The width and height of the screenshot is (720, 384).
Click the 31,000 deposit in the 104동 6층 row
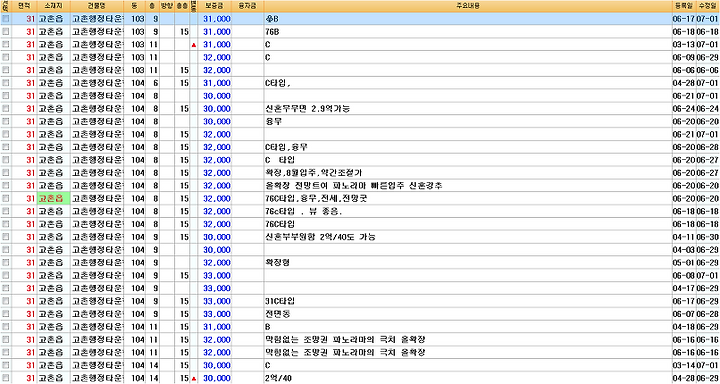pyautogui.click(x=217, y=83)
